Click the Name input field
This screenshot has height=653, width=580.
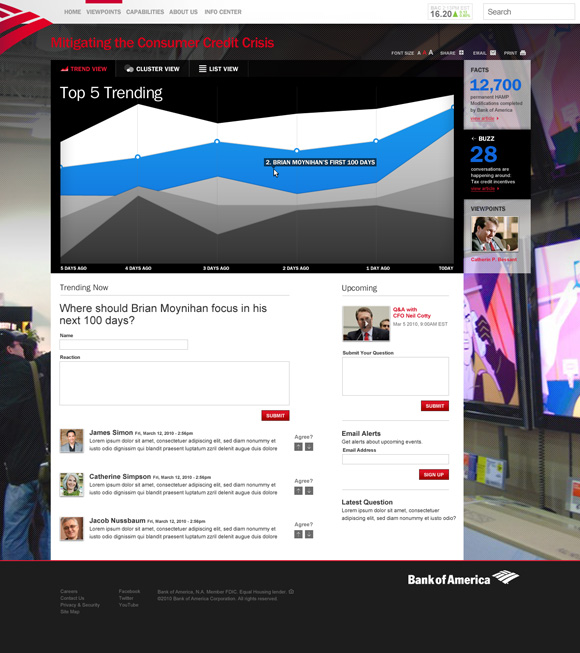[124, 344]
